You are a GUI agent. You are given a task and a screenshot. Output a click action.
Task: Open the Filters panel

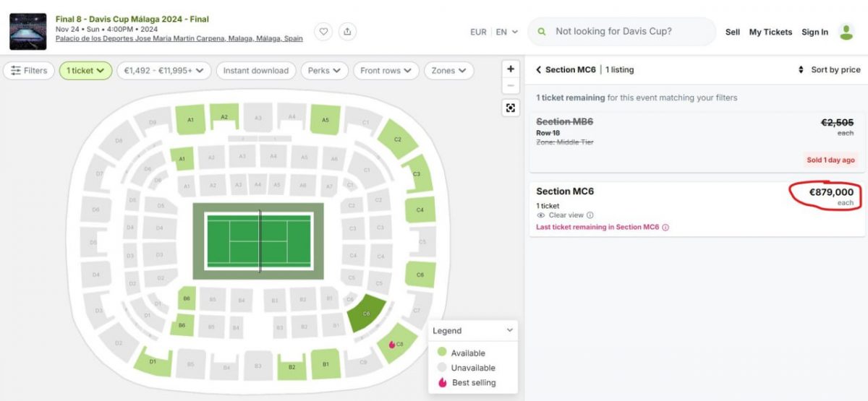[29, 71]
